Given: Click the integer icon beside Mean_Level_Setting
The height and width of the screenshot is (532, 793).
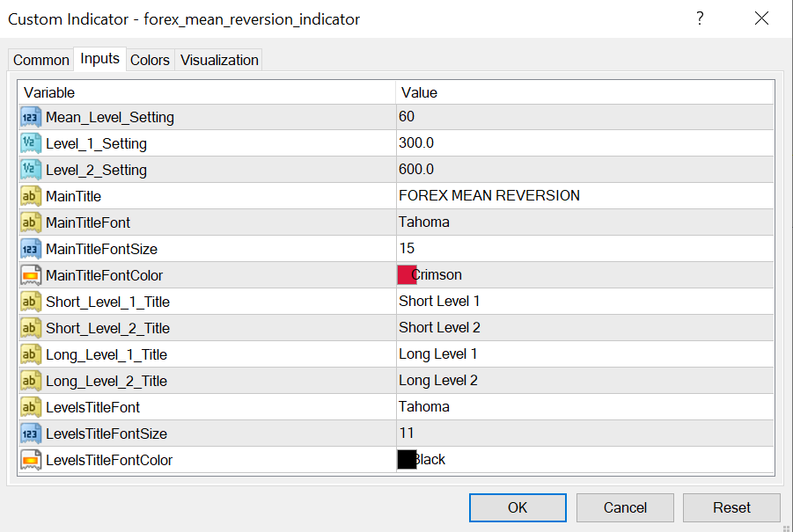Looking at the screenshot, I should pyautogui.click(x=31, y=117).
